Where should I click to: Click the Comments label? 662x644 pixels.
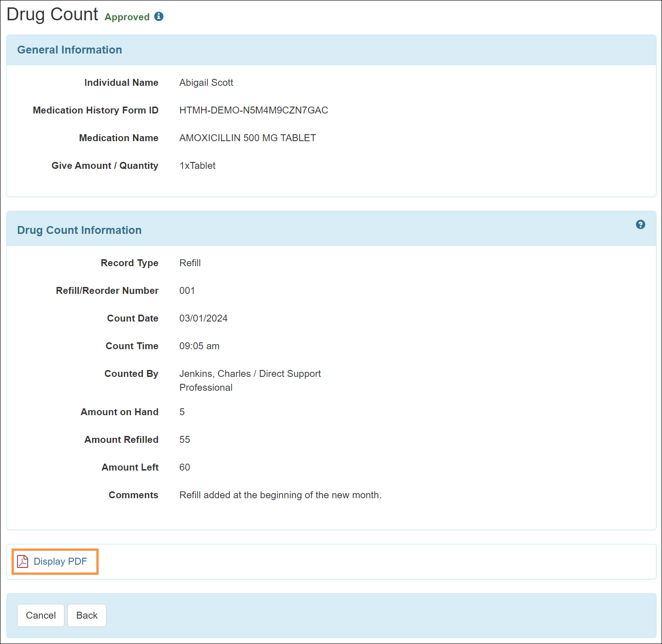(133, 495)
